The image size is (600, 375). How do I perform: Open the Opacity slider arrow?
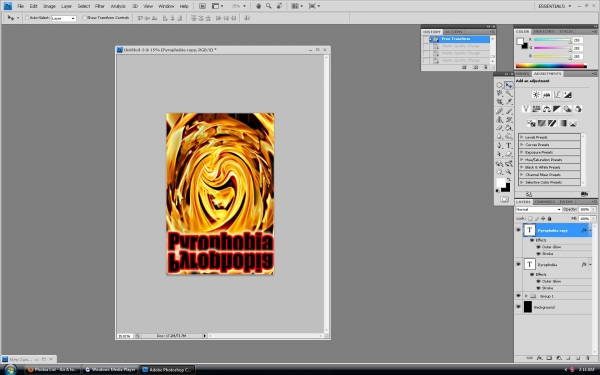tap(593, 209)
